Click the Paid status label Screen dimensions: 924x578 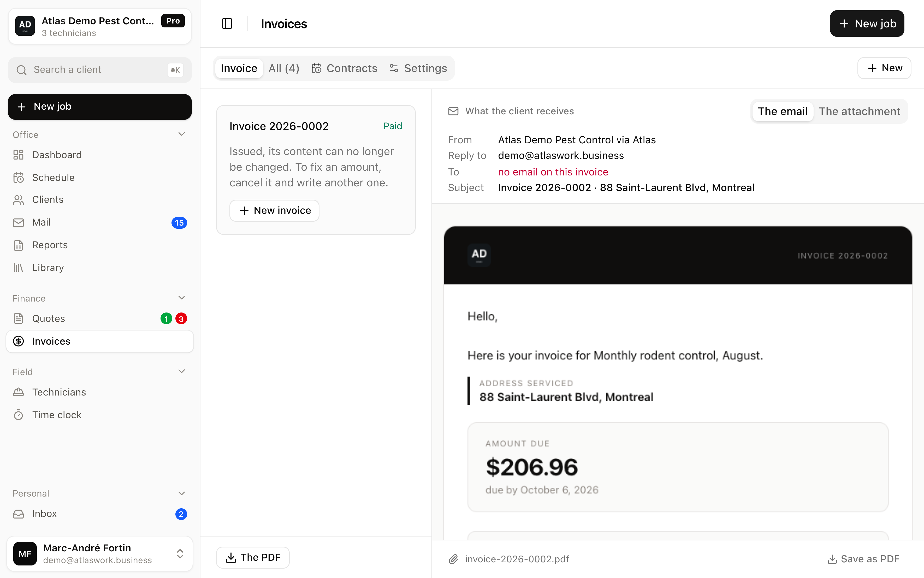[393, 126]
